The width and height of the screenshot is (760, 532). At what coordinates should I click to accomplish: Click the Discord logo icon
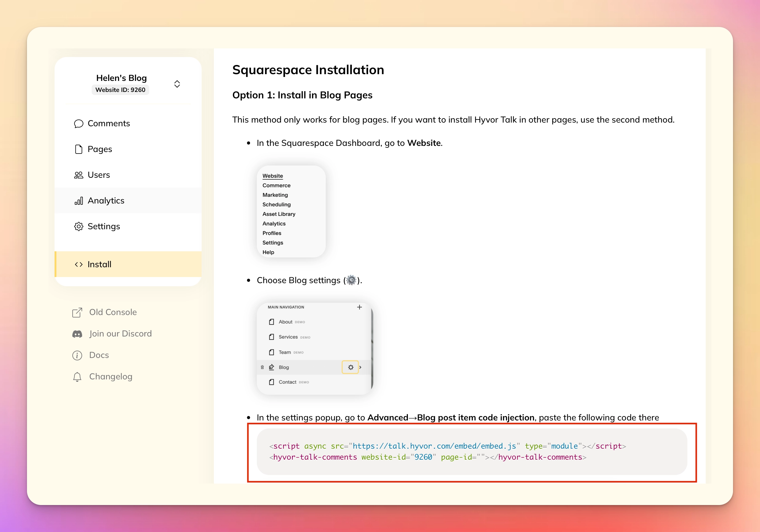[x=77, y=334]
